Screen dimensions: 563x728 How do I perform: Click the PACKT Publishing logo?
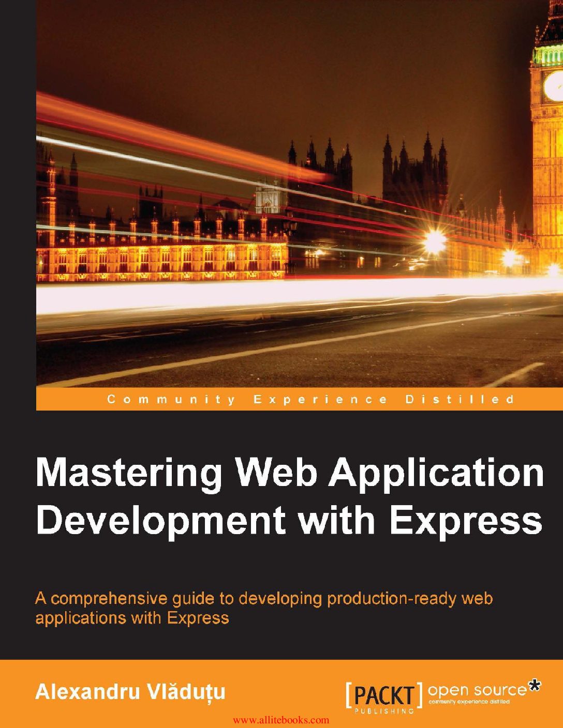[x=384, y=697]
